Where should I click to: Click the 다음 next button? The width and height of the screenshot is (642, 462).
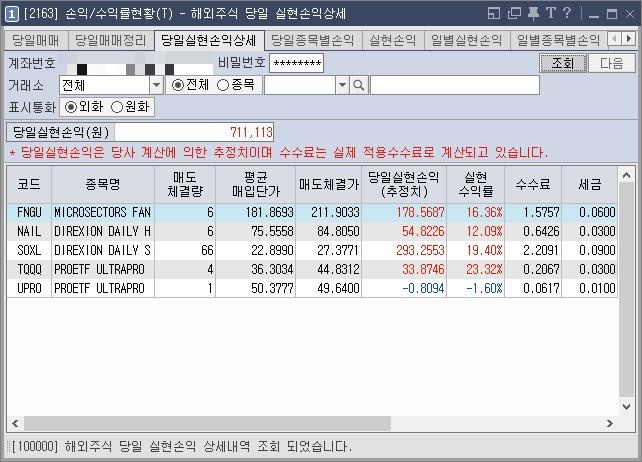coord(611,63)
